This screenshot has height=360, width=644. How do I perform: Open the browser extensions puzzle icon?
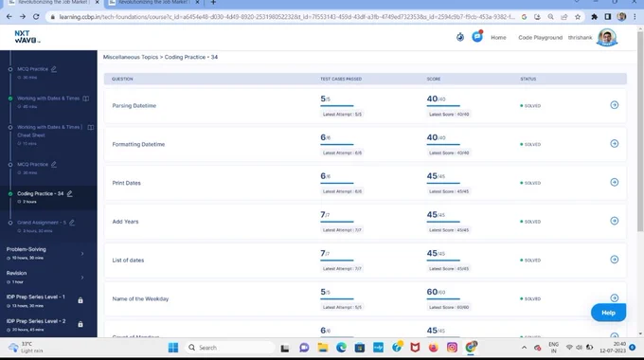[594, 17]
